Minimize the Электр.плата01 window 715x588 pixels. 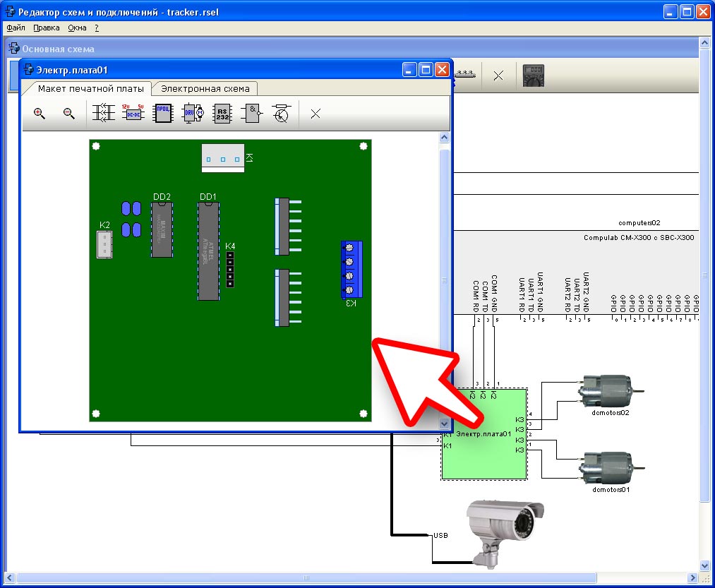pos(409,71)
